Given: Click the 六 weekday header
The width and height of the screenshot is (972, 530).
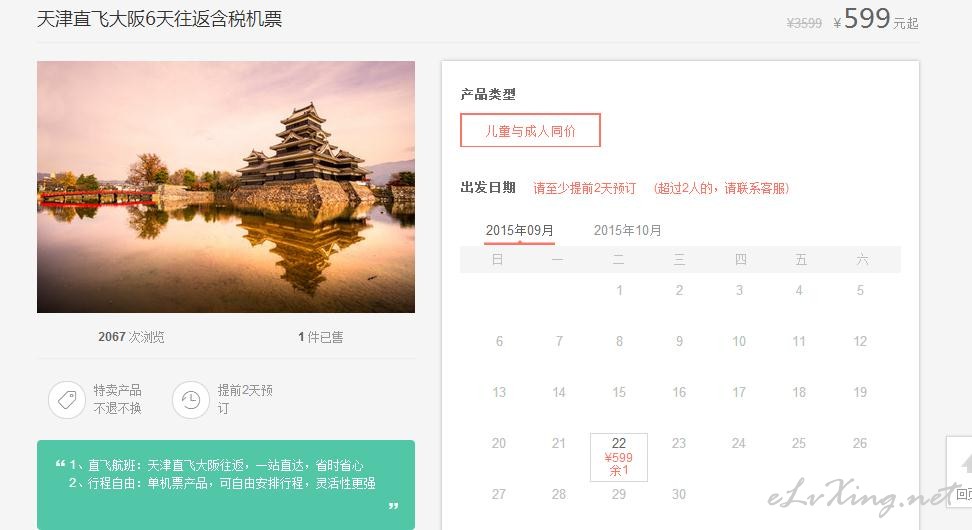Looking at the screenshot, I should (x=862, y=260).
